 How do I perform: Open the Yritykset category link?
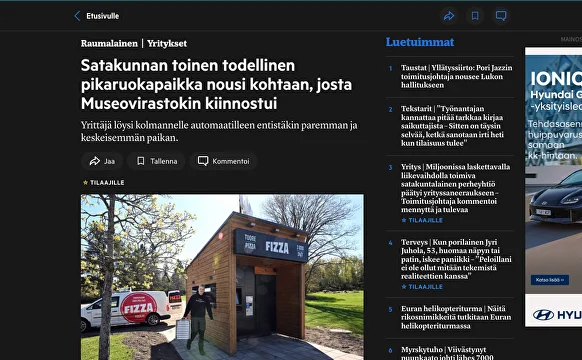click(167, 43)
